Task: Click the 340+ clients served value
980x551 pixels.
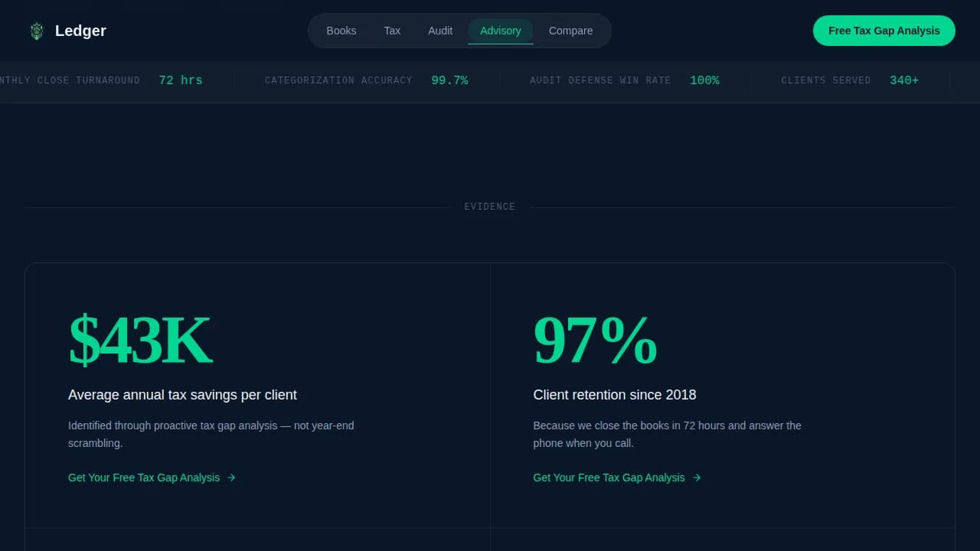Action: click(x=904, y=80)
